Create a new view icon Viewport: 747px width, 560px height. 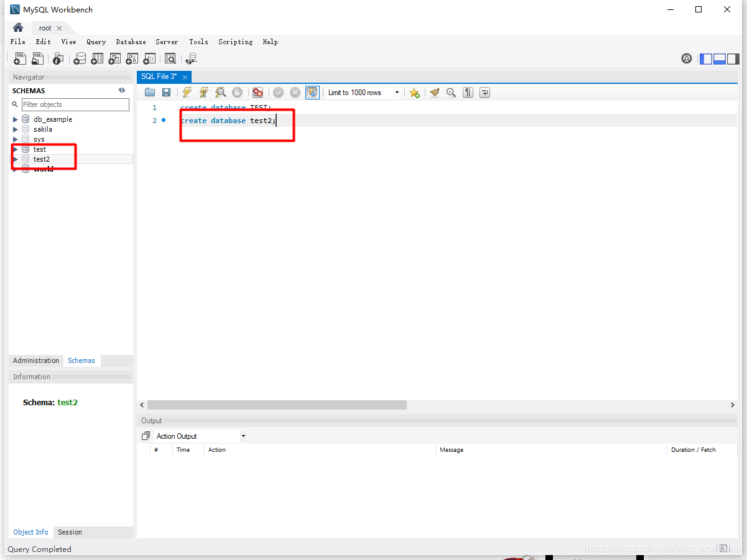114,58
